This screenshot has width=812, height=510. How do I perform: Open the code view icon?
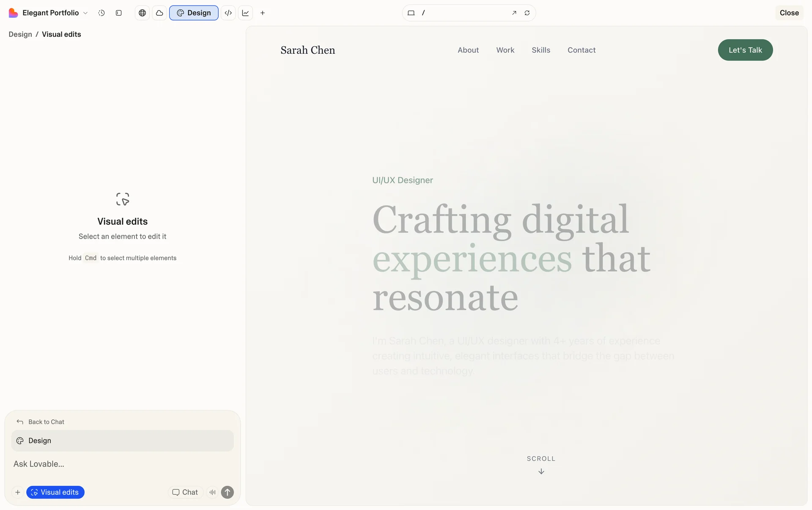tap(228, 13)
